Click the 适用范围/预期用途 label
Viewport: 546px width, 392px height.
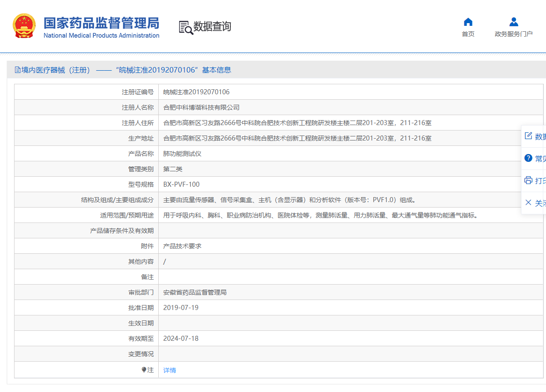[x=127, y=215]
